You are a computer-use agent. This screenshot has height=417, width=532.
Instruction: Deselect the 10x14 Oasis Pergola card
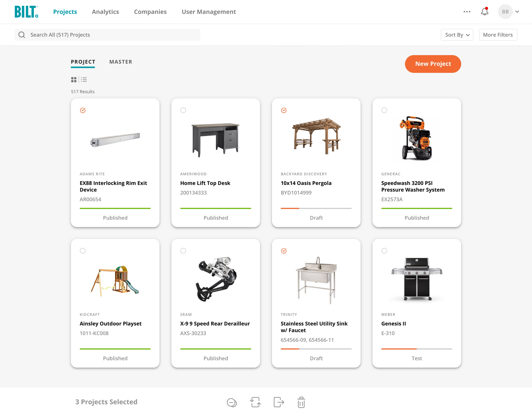click(284, 110)
